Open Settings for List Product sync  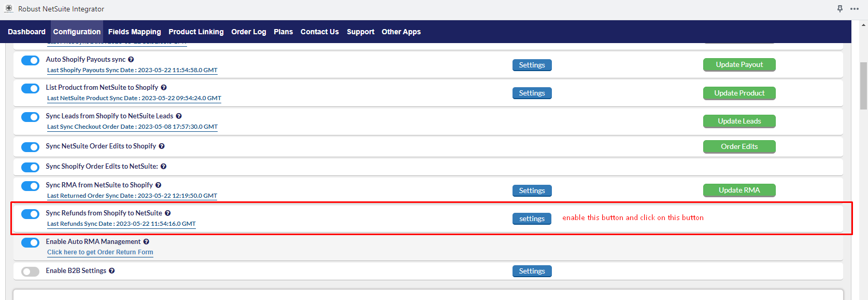point(532,93)
